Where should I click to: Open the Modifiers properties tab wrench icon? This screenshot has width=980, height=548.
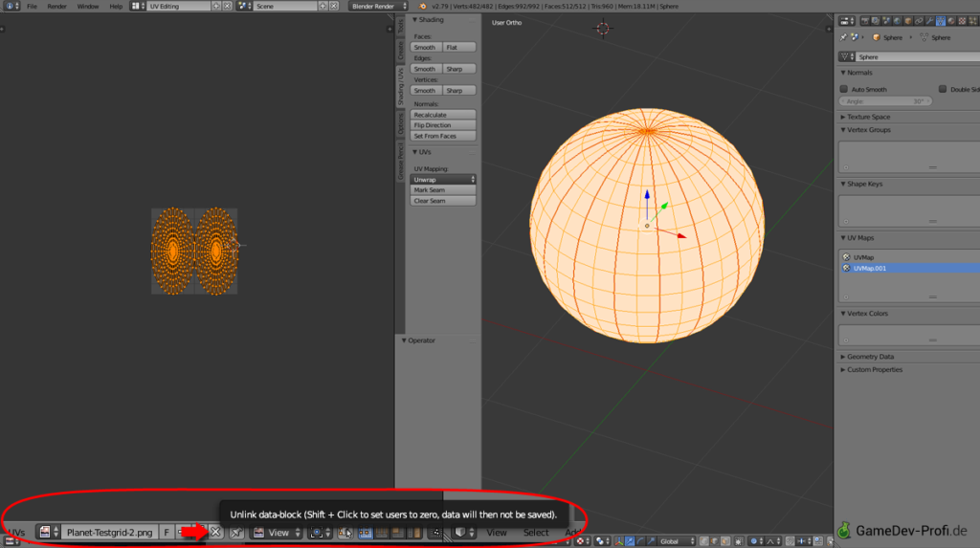(x=929, y=21)
